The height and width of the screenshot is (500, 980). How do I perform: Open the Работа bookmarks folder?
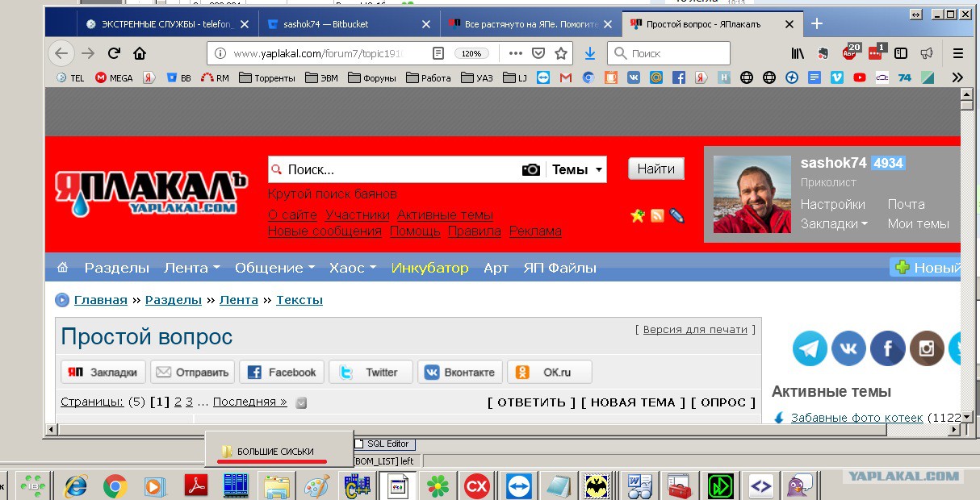[428, 77]
